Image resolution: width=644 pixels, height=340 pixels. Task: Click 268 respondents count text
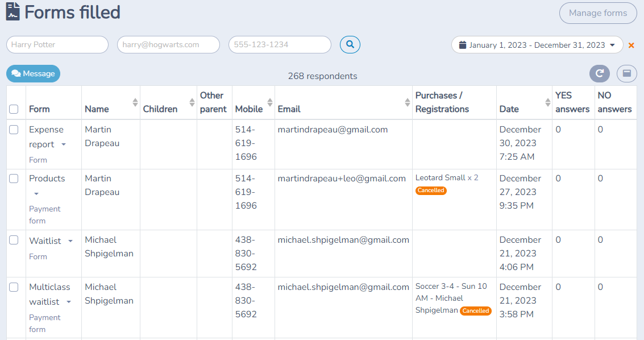point(322,76)
